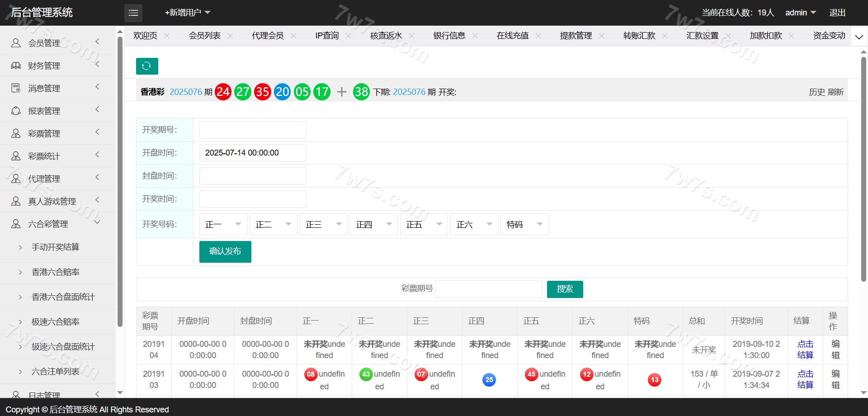Open the +新增用户 dropdown menu
The width and height of the screenshot is (868, 416).
click(x=188, y=13)
